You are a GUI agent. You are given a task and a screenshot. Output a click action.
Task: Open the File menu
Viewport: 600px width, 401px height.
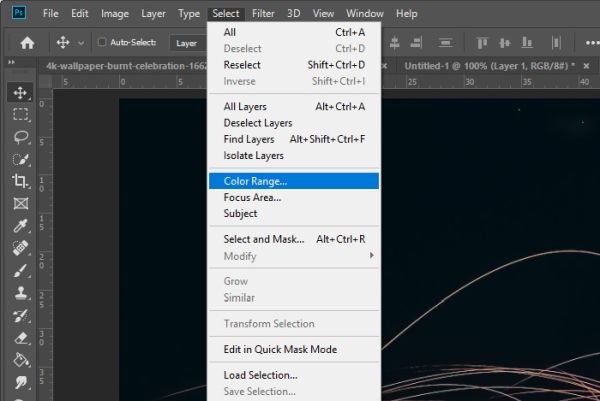(51, 14)
